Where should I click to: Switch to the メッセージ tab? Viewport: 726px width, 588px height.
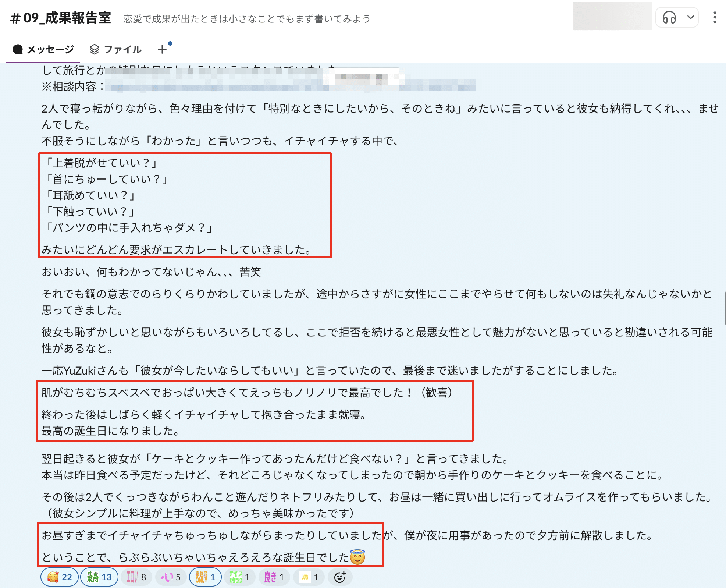43,49
